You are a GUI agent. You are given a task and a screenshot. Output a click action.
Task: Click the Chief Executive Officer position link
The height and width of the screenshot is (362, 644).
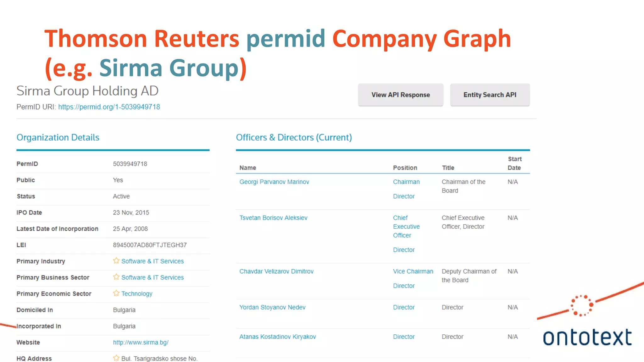(x=406, y=227)
